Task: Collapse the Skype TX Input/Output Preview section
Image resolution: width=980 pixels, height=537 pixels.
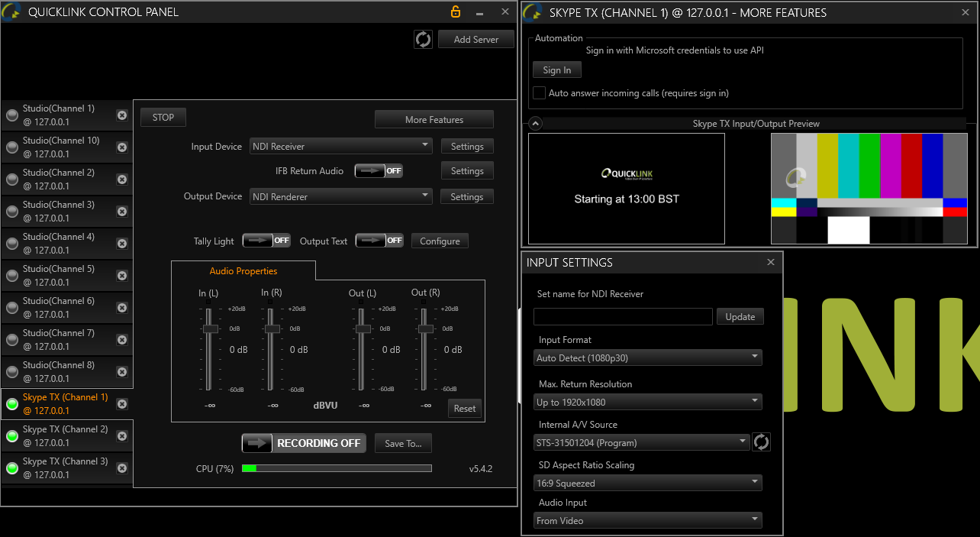Action: tap(535, 123)
